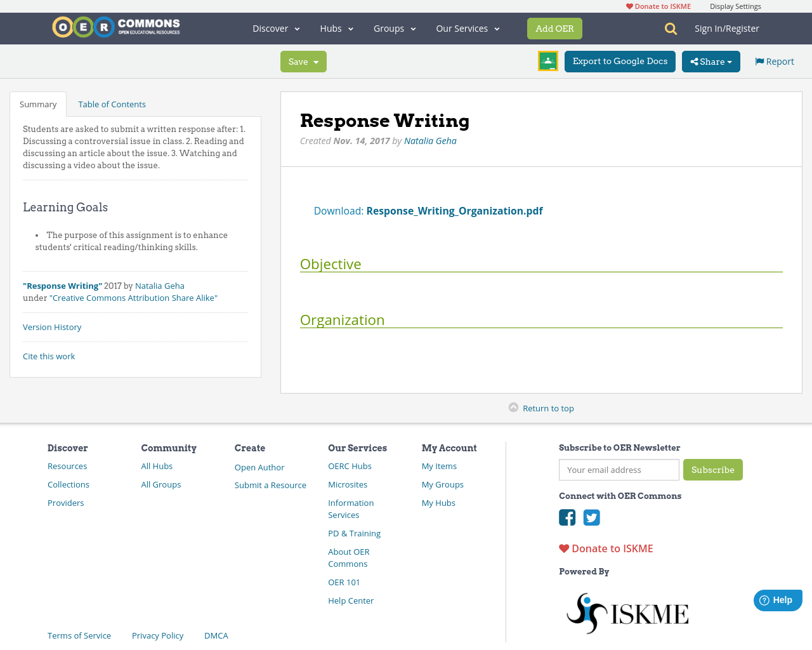Download Response_Writing_Organization.pdf
This screenshot has height=650, width=812.
454,210
